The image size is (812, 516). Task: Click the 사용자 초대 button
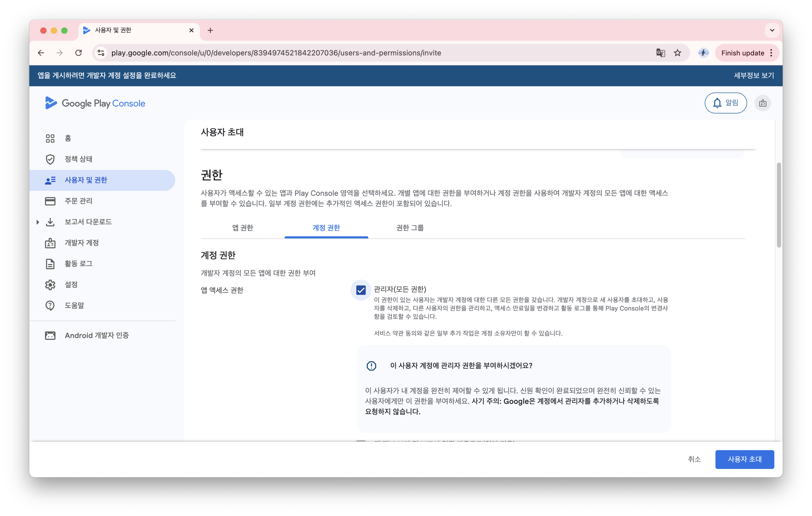click(745, 459)
